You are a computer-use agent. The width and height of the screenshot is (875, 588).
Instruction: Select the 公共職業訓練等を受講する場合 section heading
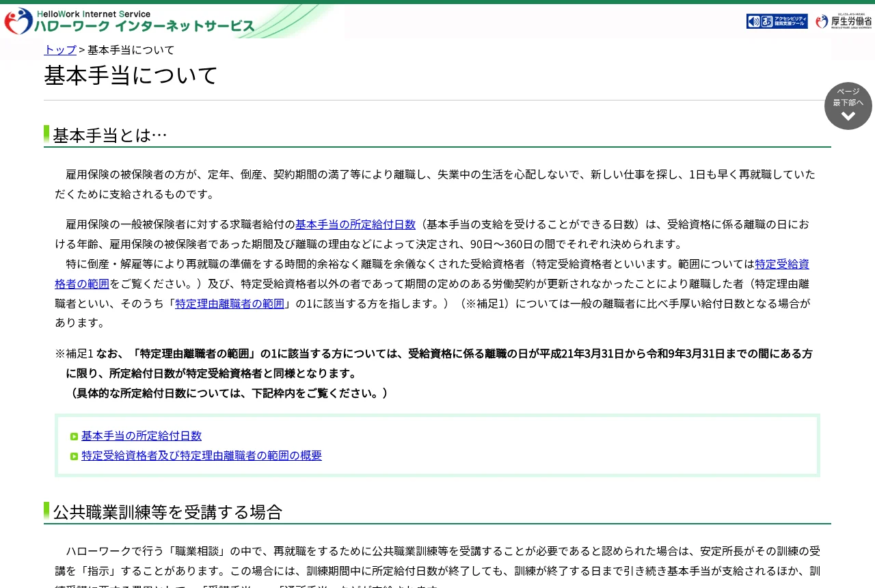167,512
